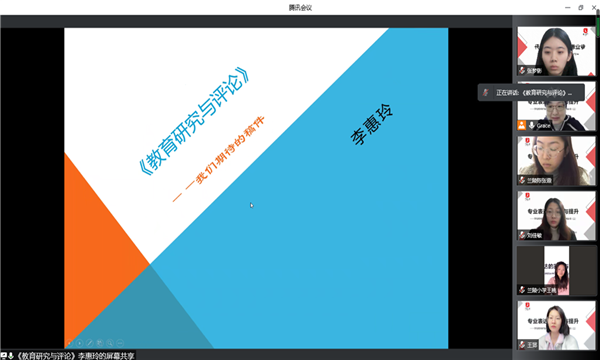Viewport: 600px width, 360px height.
Task: Select Grace's video thumbnail
Action: 556,106
